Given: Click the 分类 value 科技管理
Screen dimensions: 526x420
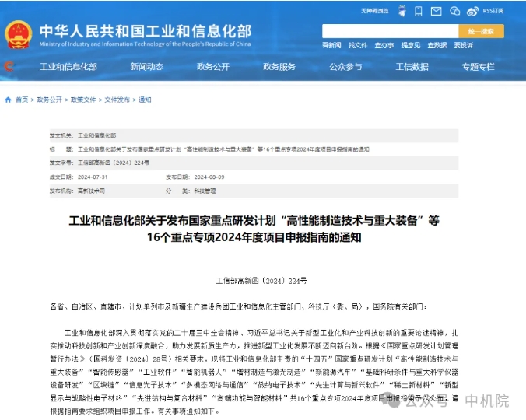Looking at the screenshot, I should click(x=205, y=191).
